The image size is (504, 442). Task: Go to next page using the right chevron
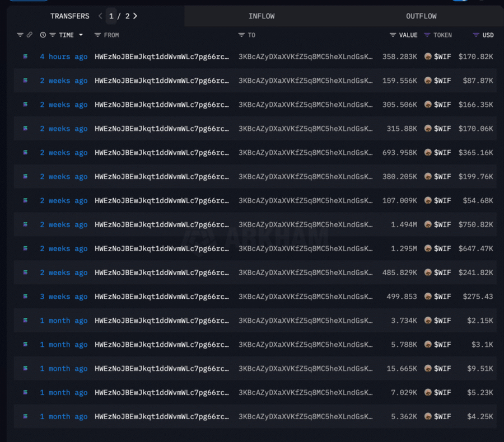pos(135,16)
